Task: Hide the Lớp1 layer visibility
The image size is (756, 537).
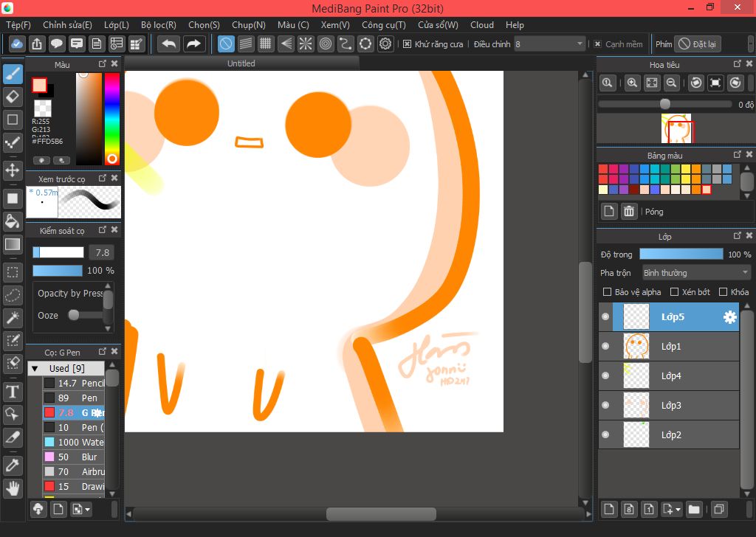Action: click(605, 346)
